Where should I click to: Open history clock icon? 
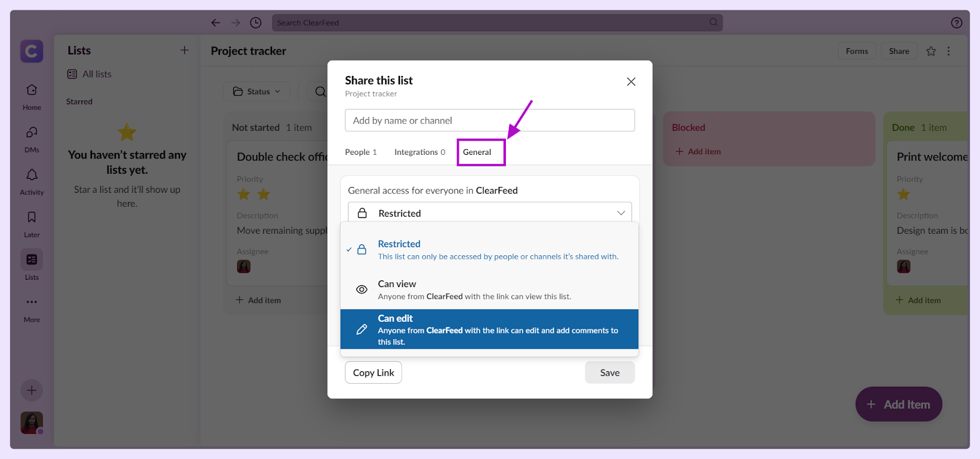[256, 23]
